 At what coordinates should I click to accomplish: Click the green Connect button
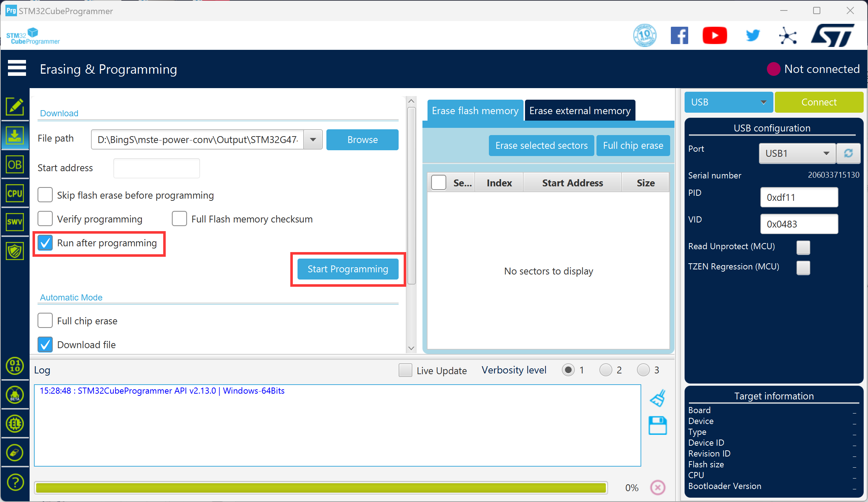(819, 102)
